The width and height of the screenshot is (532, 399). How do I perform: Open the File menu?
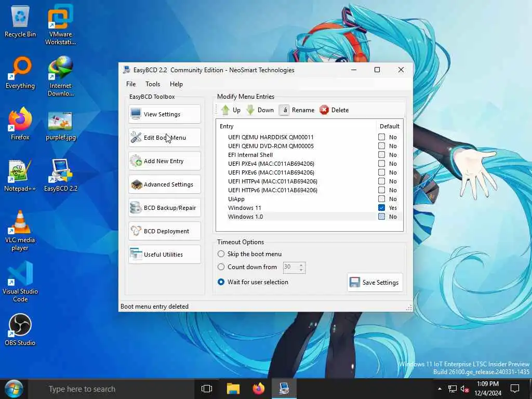131,84
